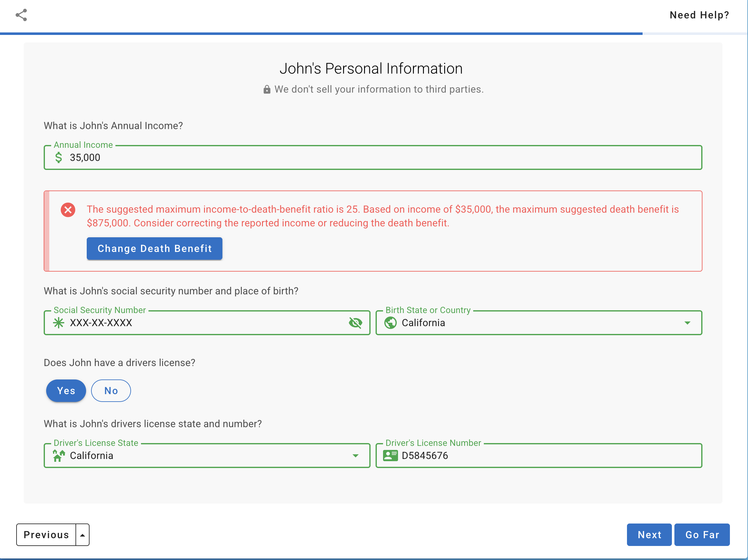Click the red error X icon
Screen dimensions: 748x560
(68, 210)
